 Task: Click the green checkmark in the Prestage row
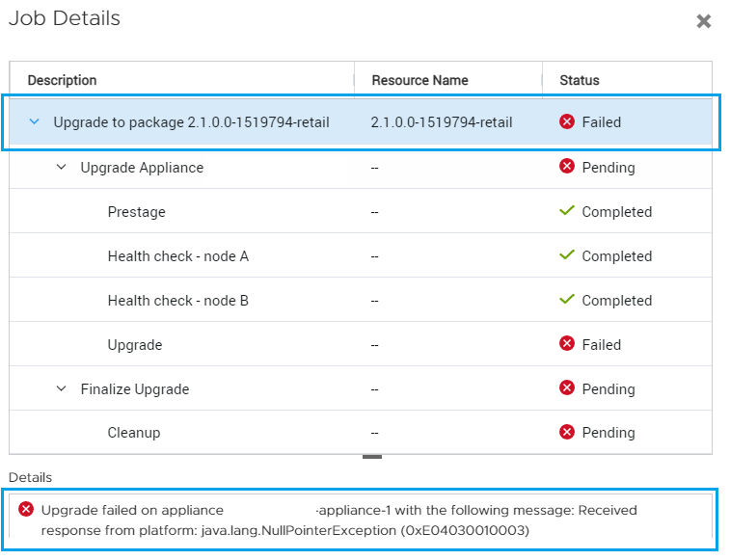click(x=567, y=211)
